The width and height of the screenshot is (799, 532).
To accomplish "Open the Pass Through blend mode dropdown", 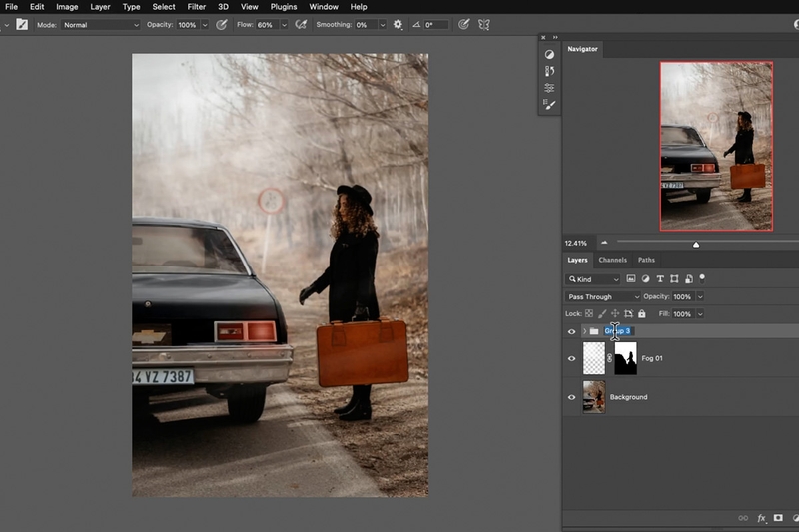I will coord(602,296).
